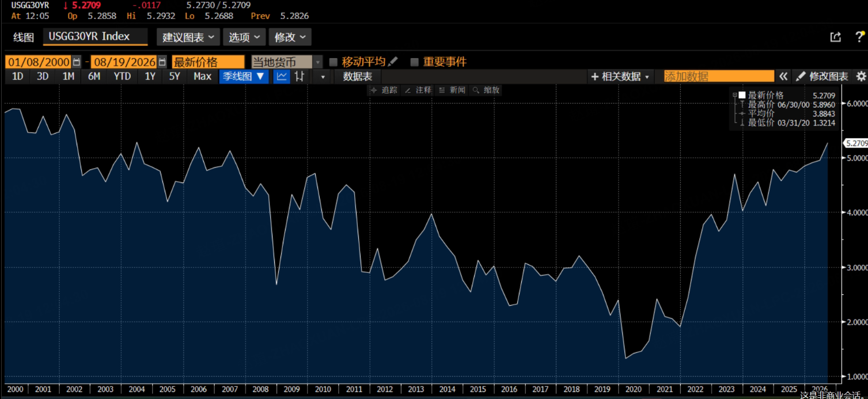This screenshot has height=399, width=868.
Task: Click the 5.2709 current price axis tag
Action: [855, 143]
